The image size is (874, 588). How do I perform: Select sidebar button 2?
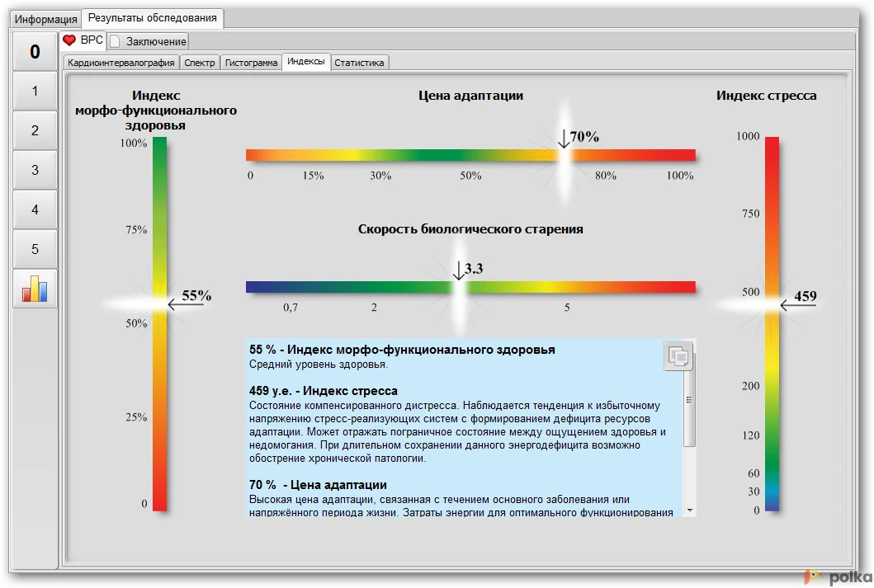tap(35, 130)
